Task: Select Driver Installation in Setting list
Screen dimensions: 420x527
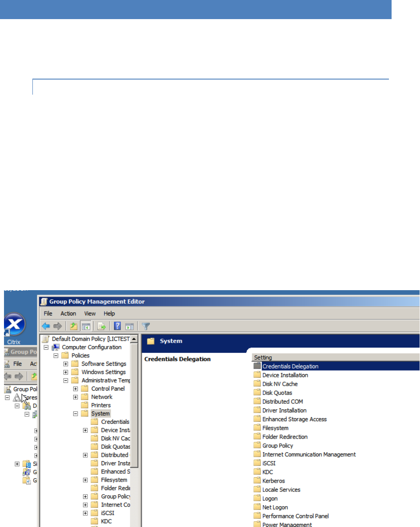Action: coord(284,411)
